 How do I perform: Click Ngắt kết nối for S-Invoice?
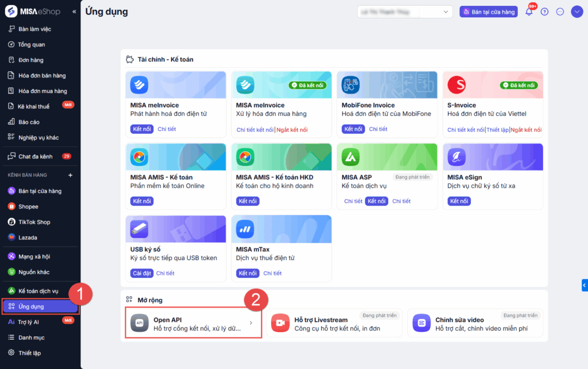point(526,130)
